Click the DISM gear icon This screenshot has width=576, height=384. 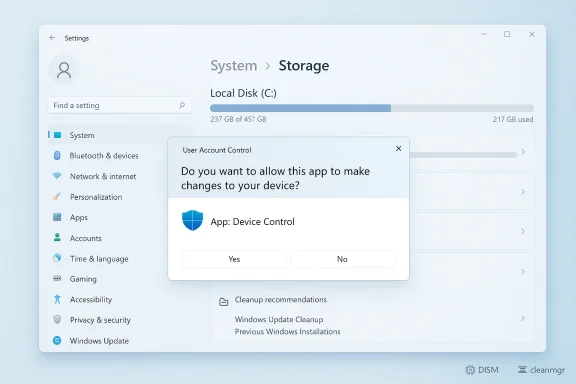pos(470,370)
